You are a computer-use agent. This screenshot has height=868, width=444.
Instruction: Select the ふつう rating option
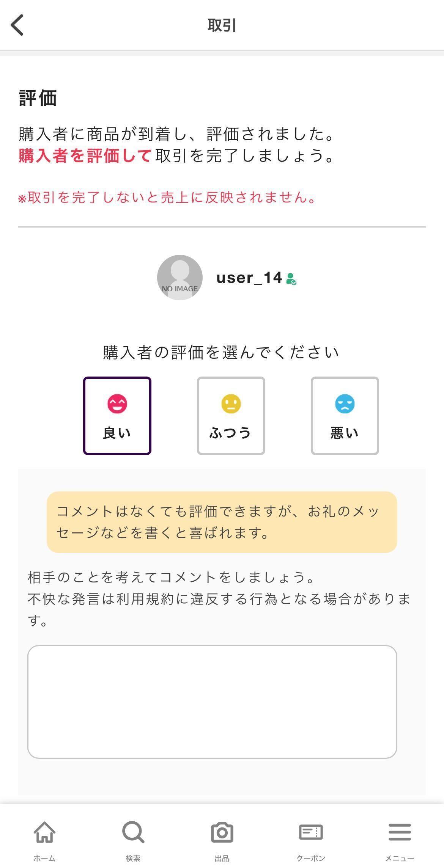click(x=231, y=416)
